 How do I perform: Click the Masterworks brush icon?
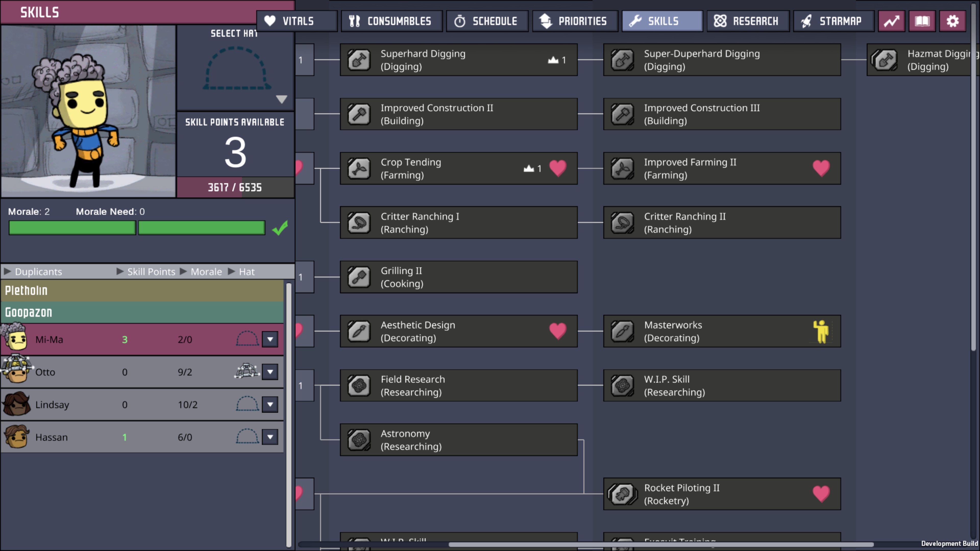pyautogui.click(x=622, y=331)
